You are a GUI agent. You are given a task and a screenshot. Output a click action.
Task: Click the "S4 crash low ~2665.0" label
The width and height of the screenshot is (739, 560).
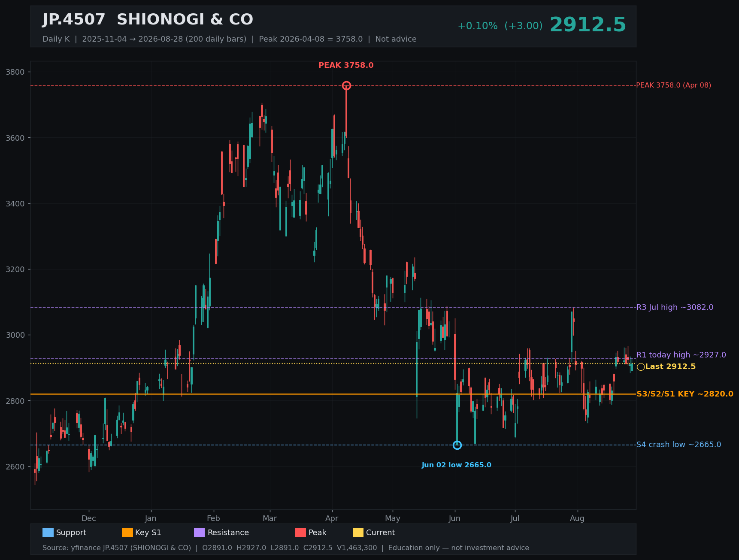[x=678, y=445]
